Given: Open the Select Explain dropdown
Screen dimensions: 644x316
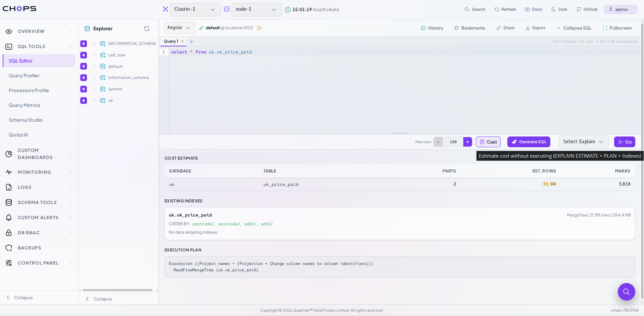Looking at the screenshot, I should click(x=584, y=142).
